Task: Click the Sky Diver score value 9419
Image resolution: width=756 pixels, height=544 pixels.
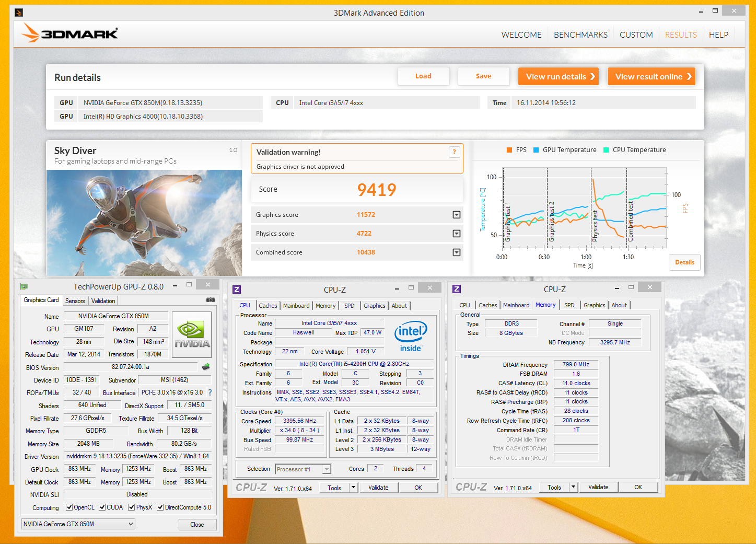Action: [x=377, y=190]
